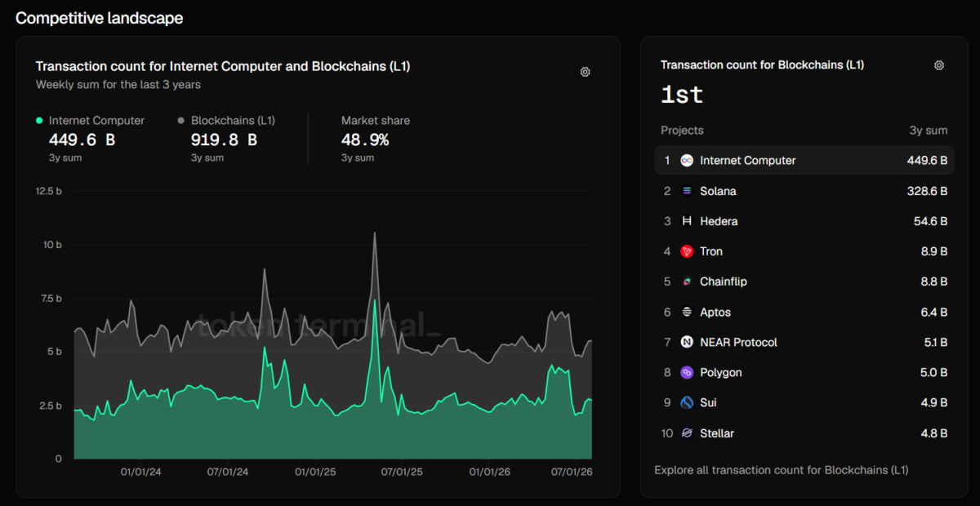Viewport: 980px width, 506px height.
Task: Click Aptos's 6.4 B value
Action: [934, 312]
